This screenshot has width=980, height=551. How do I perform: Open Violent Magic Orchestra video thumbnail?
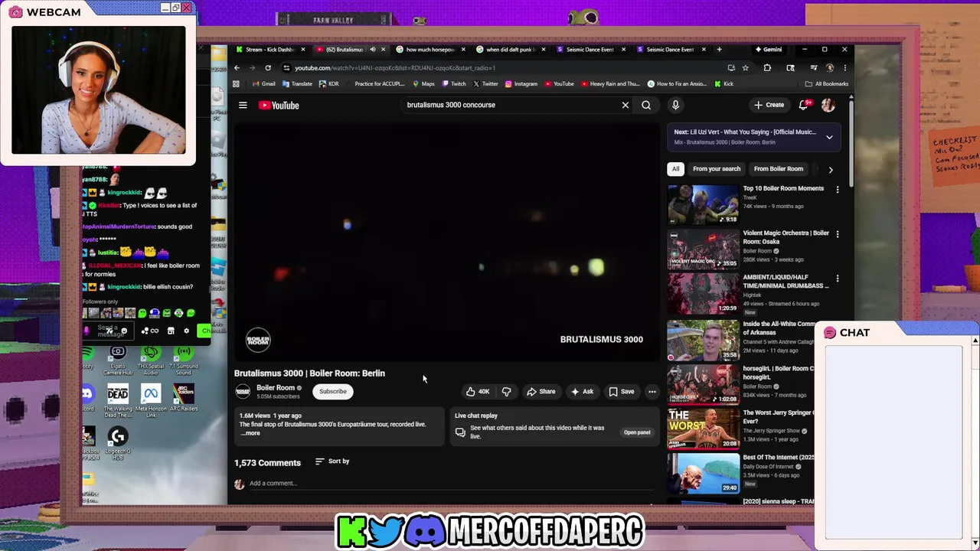[703, 249]
